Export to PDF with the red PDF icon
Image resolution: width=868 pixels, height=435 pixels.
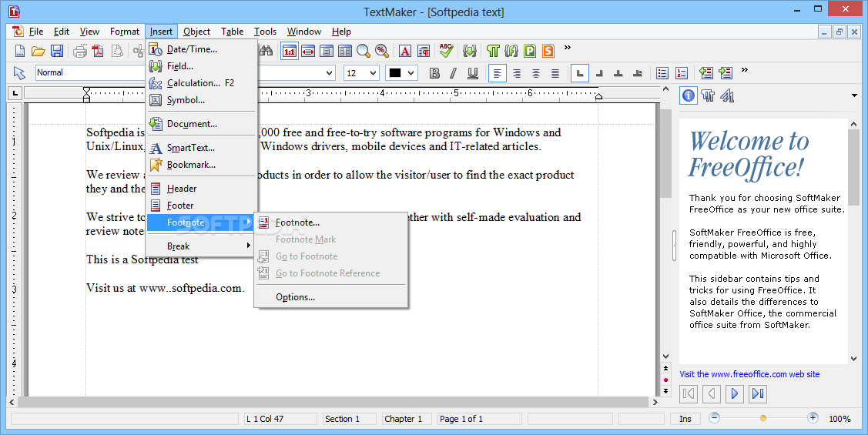coord(98,52)
